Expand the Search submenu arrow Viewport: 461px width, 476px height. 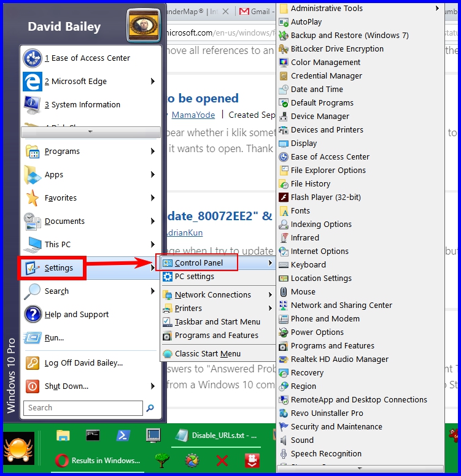pos(153,291)
